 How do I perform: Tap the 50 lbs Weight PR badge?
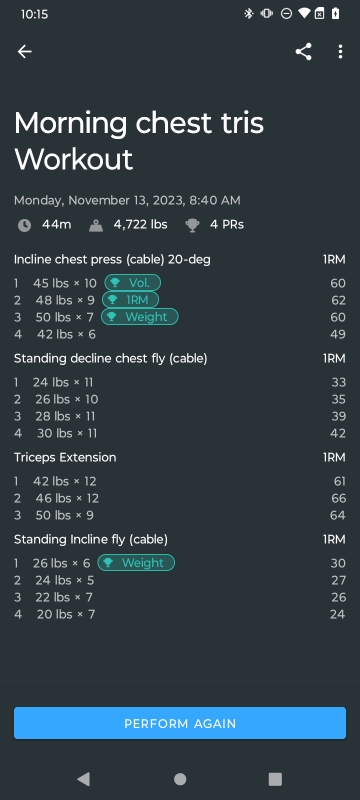140,316
